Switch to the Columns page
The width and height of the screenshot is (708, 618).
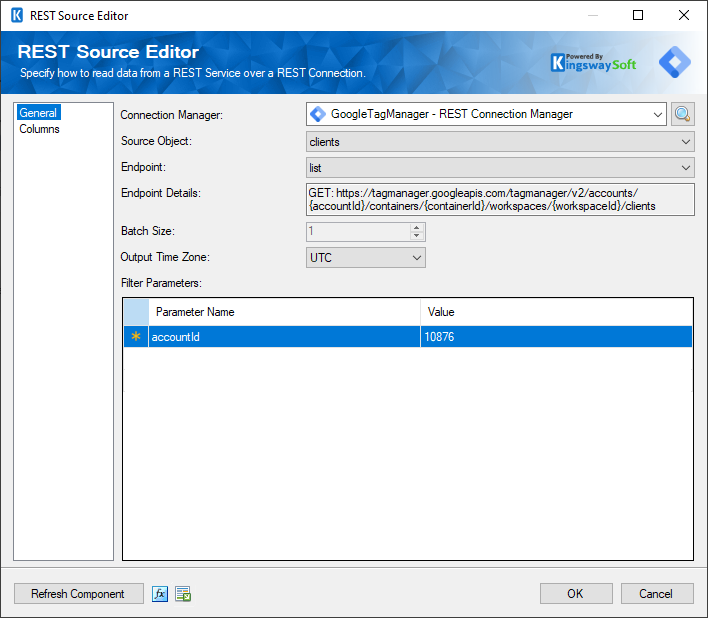tap(39, 129)
